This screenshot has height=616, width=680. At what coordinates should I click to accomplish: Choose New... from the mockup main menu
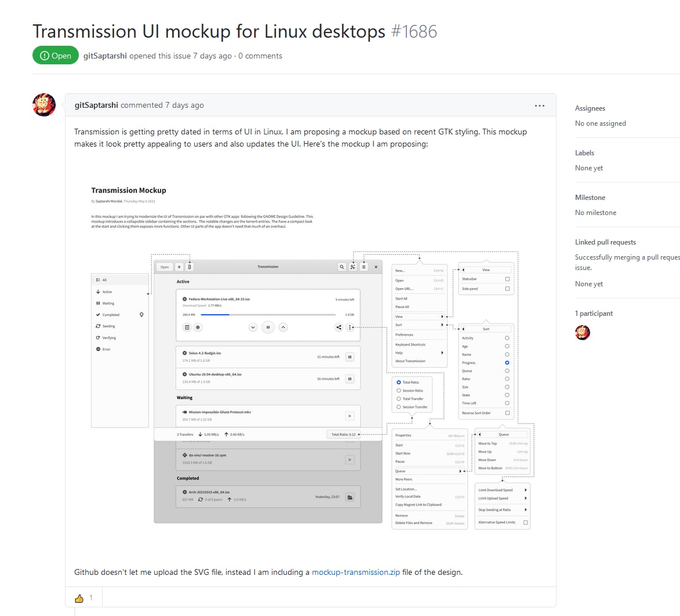(x=419, y=271)
